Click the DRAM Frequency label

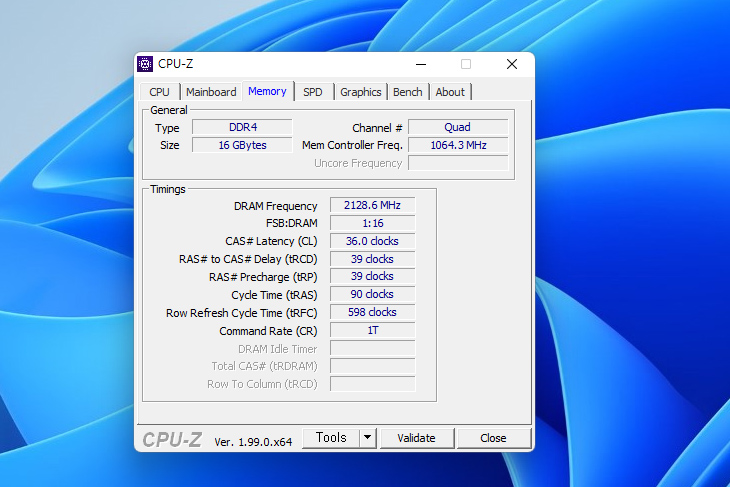pos(276,206)
